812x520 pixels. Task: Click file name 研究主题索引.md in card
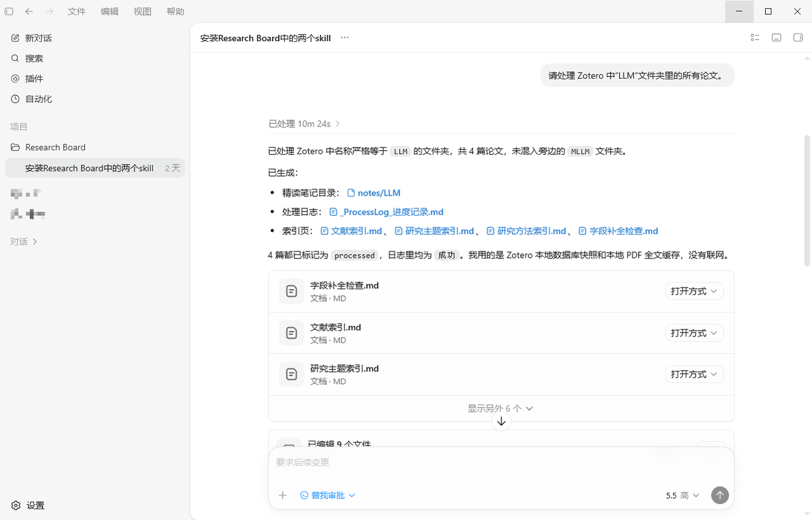[x=344, y=369]
